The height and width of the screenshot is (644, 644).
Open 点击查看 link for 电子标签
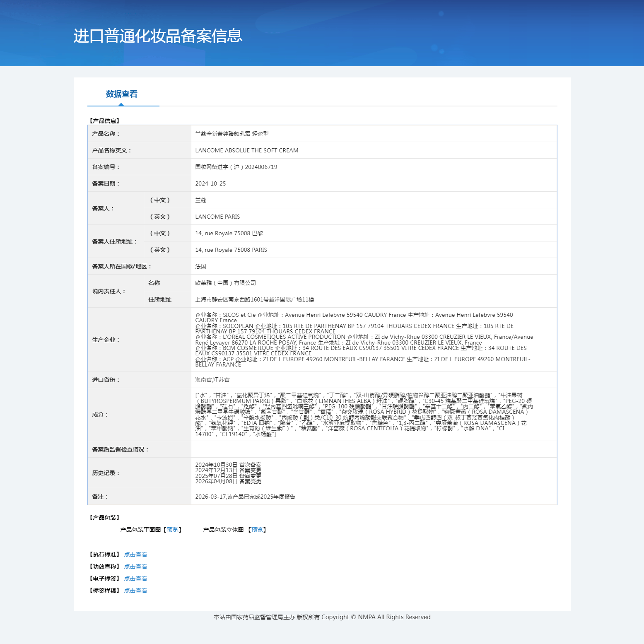tap(135, 579)
